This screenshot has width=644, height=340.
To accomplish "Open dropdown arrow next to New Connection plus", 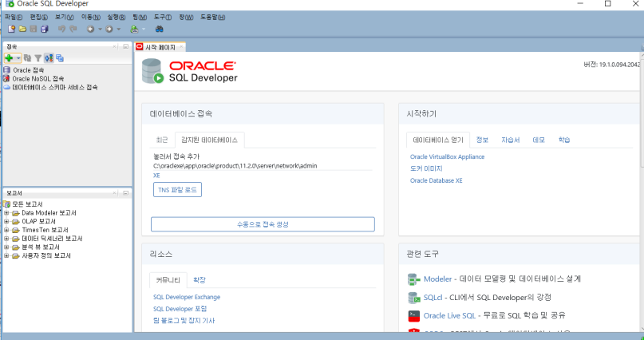I will [x=18, y=58].
